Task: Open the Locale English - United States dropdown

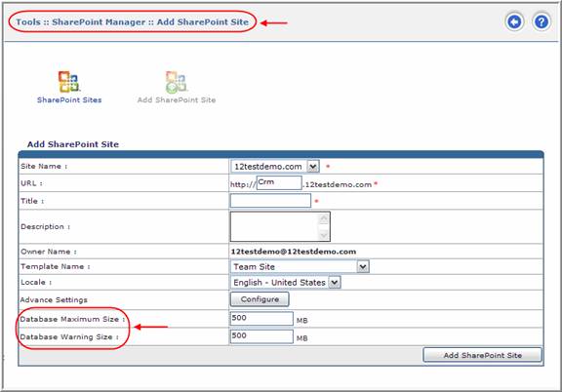Action: click(x=285, y=283)
